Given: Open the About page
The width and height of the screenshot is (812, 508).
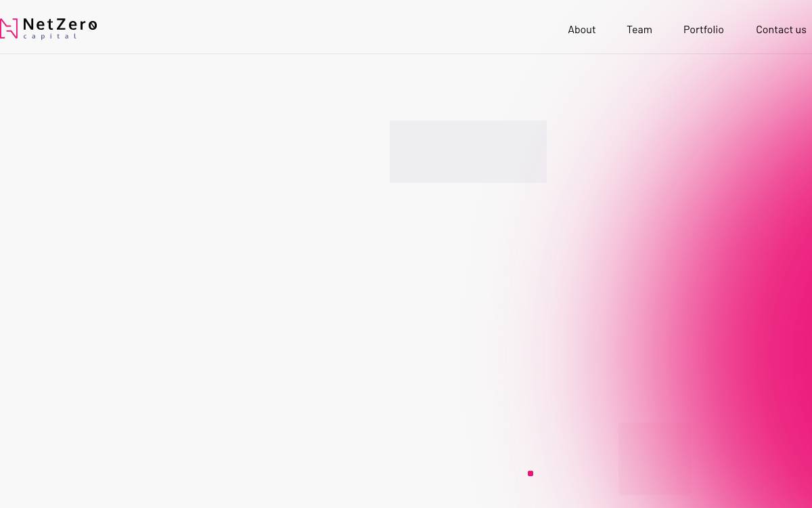Looking at the screenshot, I should (582, 30).
